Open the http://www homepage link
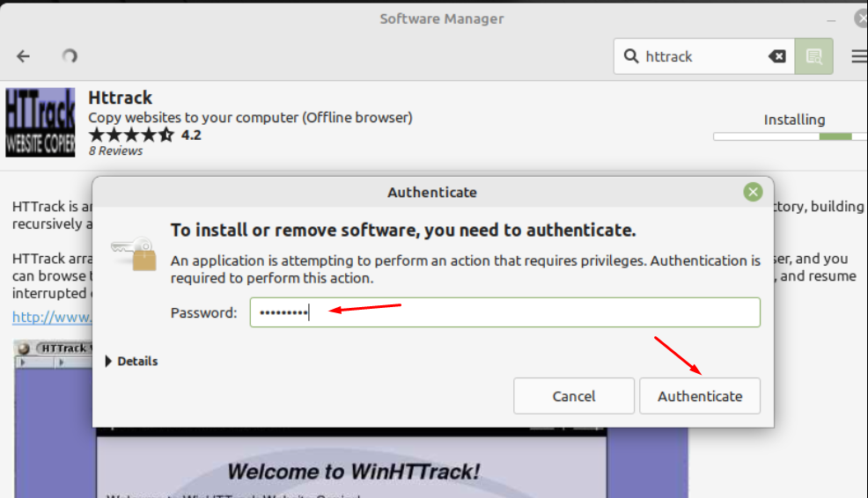The height and width of the screenshot is (498, 868). pos(52,317)
